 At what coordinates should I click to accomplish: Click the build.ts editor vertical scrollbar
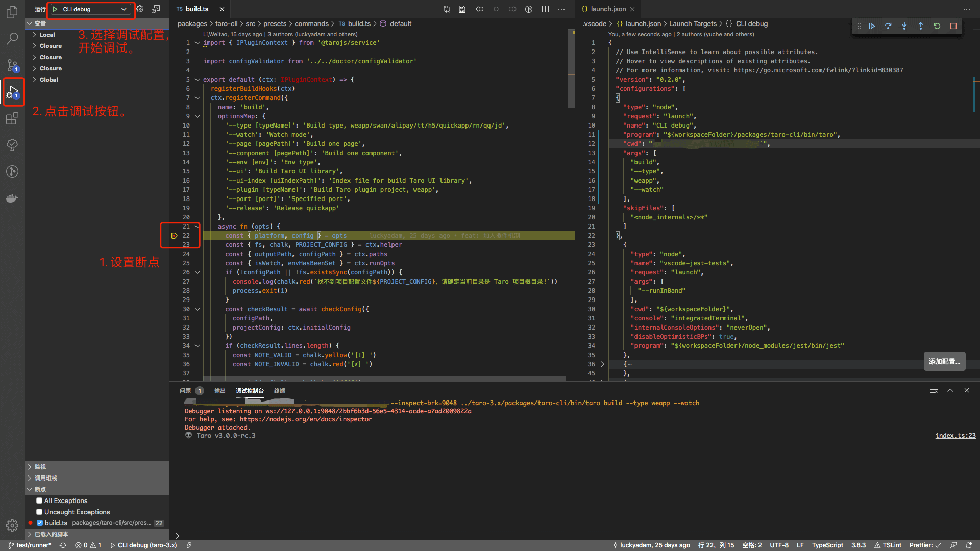coord(571,69)
